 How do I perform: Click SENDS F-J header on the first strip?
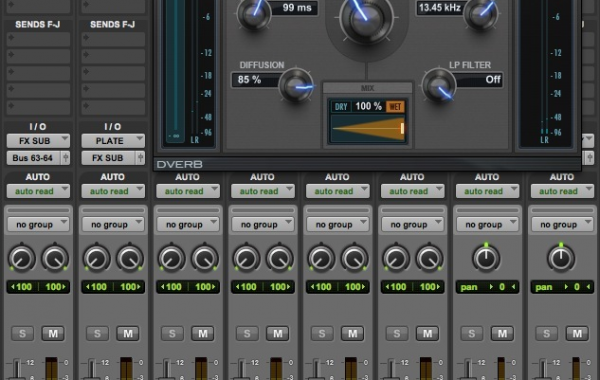click(38, 24)
